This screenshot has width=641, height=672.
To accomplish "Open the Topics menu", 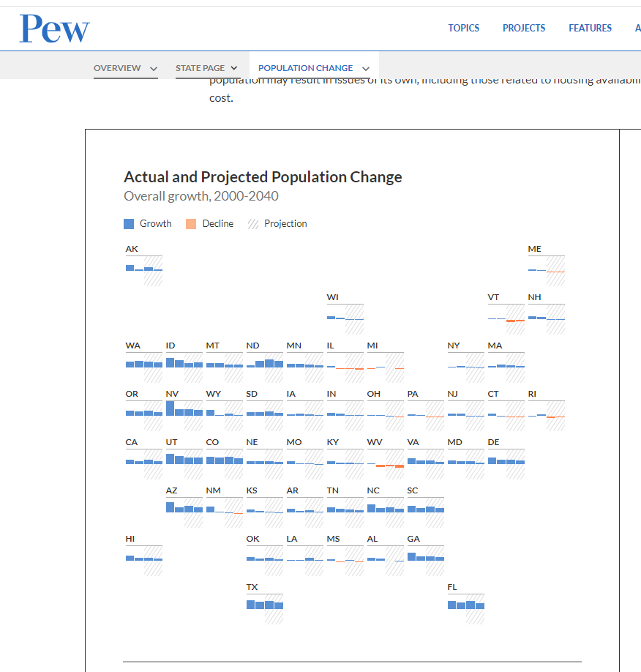I will click(x=464, y=29).
